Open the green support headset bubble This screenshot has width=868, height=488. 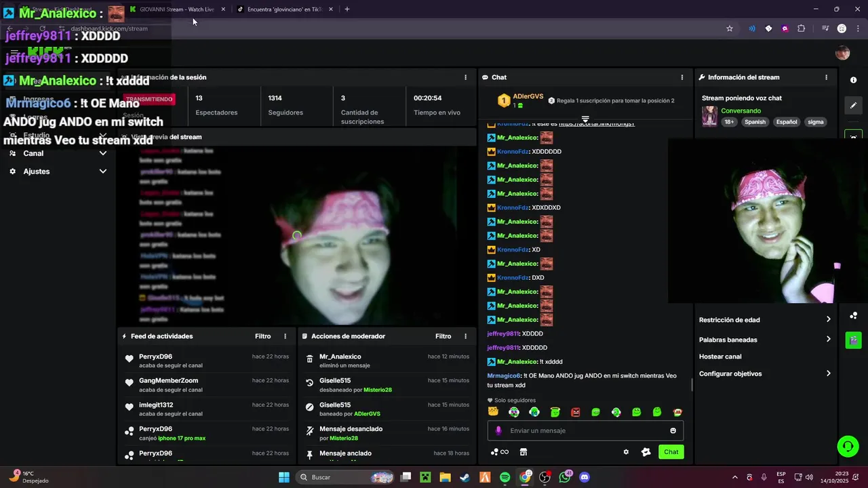pyautogui.click(x=848, y=446)
